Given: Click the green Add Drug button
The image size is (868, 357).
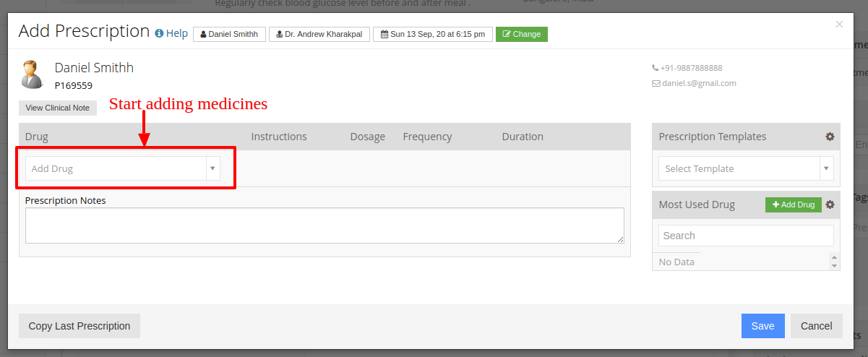Looking at the screenshot, I should (x=794, y=205).
